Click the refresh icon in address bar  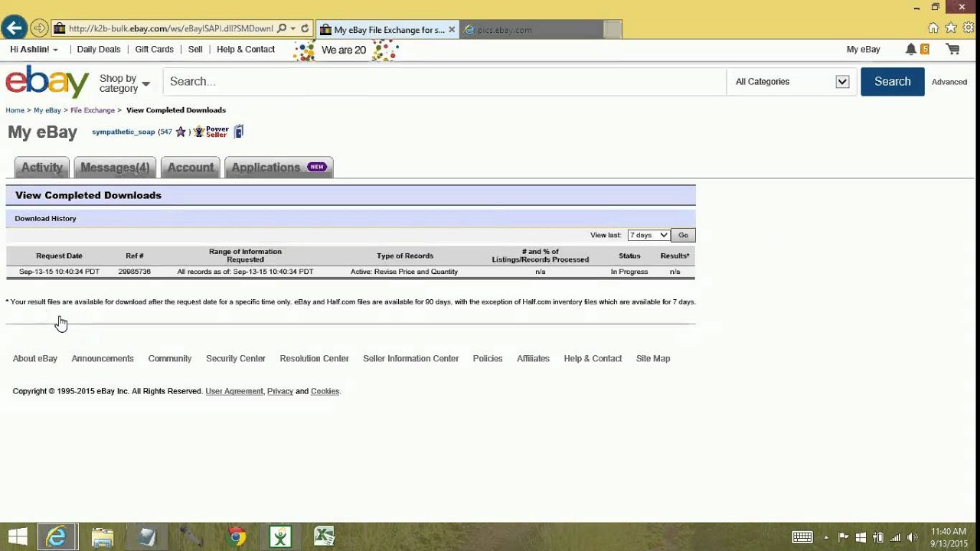point(305,29)
